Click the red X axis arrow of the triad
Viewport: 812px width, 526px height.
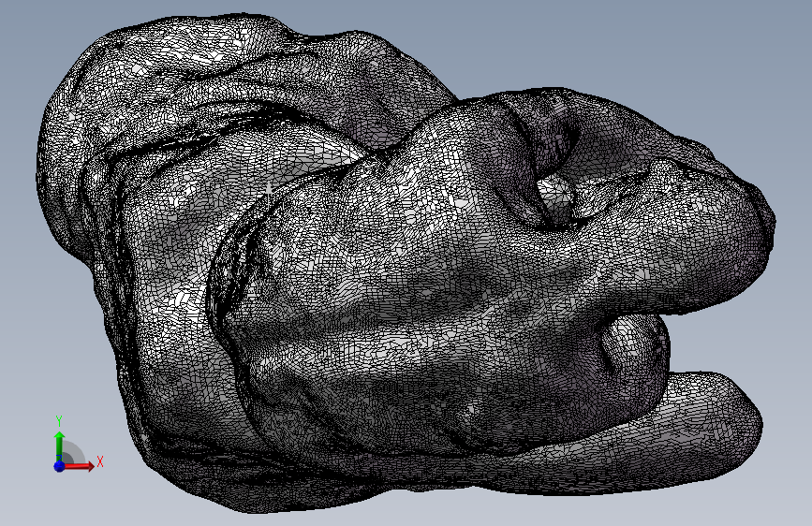point(79,466)
